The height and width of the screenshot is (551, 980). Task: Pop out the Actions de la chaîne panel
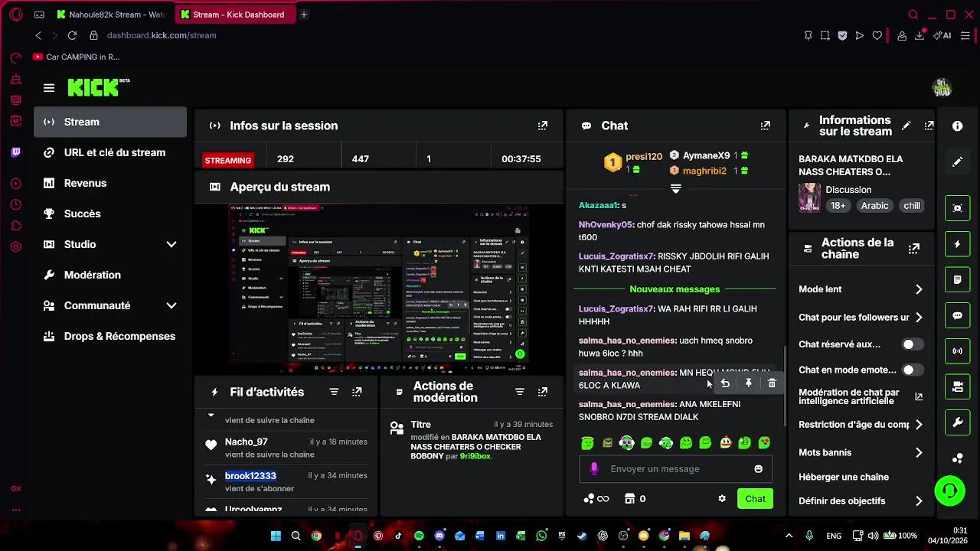point(914,249)
